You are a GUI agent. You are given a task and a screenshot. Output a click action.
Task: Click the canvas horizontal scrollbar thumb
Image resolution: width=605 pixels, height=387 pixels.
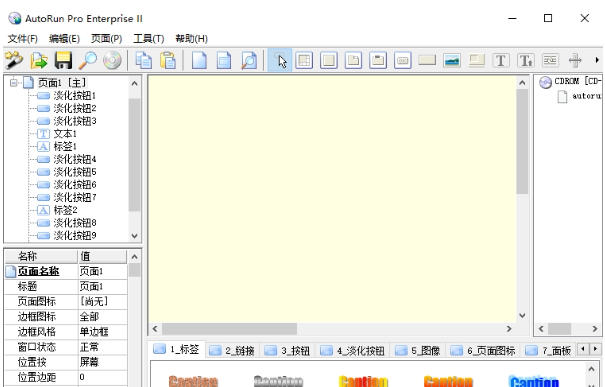230,329
